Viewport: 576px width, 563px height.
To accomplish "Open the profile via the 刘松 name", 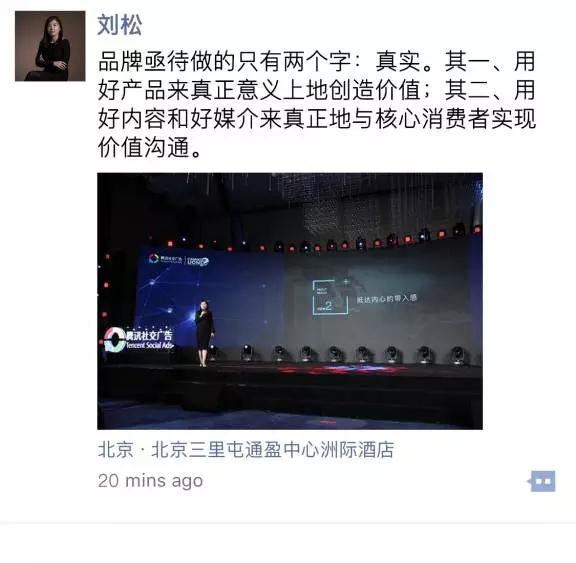I will click(119, 25).
